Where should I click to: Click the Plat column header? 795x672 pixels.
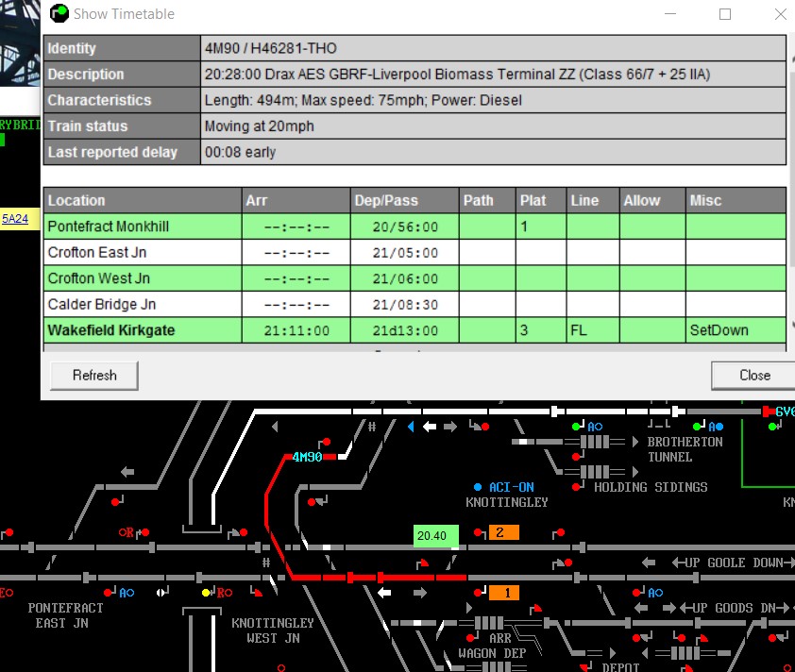(x=541, y=201)
